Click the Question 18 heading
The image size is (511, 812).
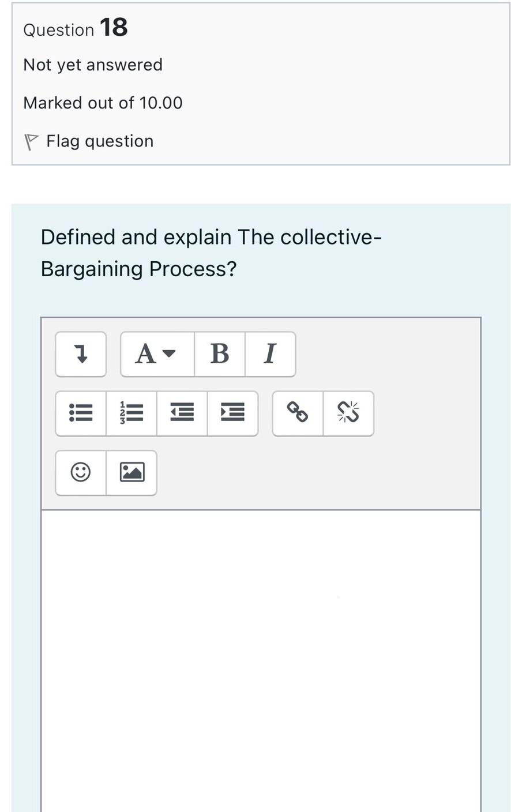pyautogui.click(x=76, y=28)
